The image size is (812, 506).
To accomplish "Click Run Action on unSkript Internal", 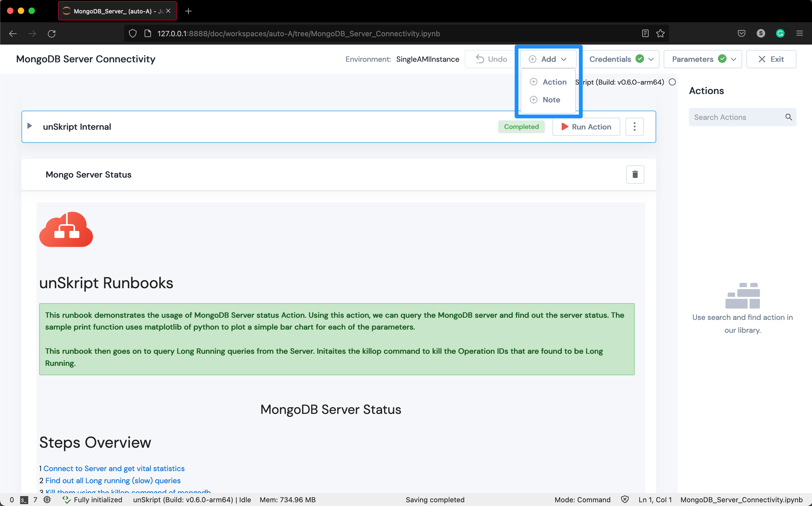I will coord(586,127).
